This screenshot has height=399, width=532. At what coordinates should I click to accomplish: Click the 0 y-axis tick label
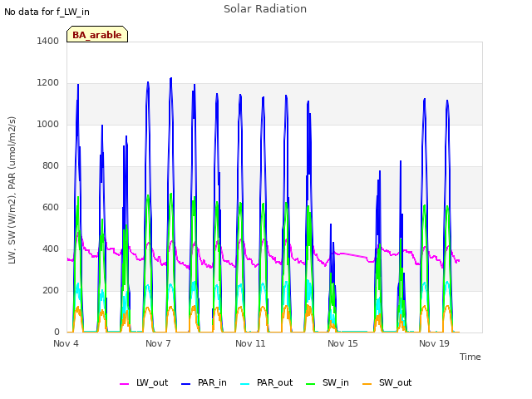57,332
